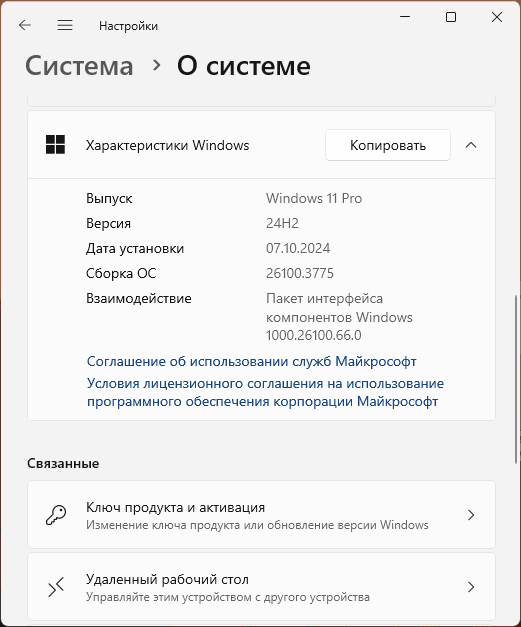Open Удаленный рабочий стол settings
The height and width of the screenshot is (627, 521).
[261, 587]
